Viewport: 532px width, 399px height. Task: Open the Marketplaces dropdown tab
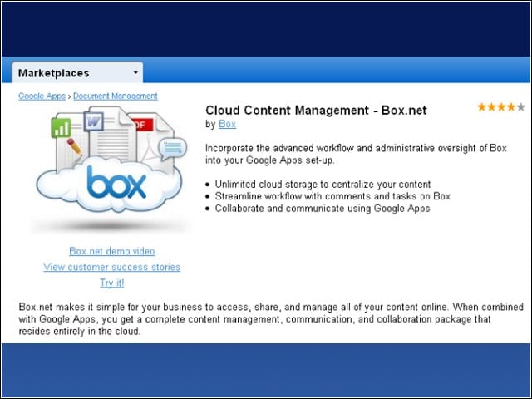[77, 72]
